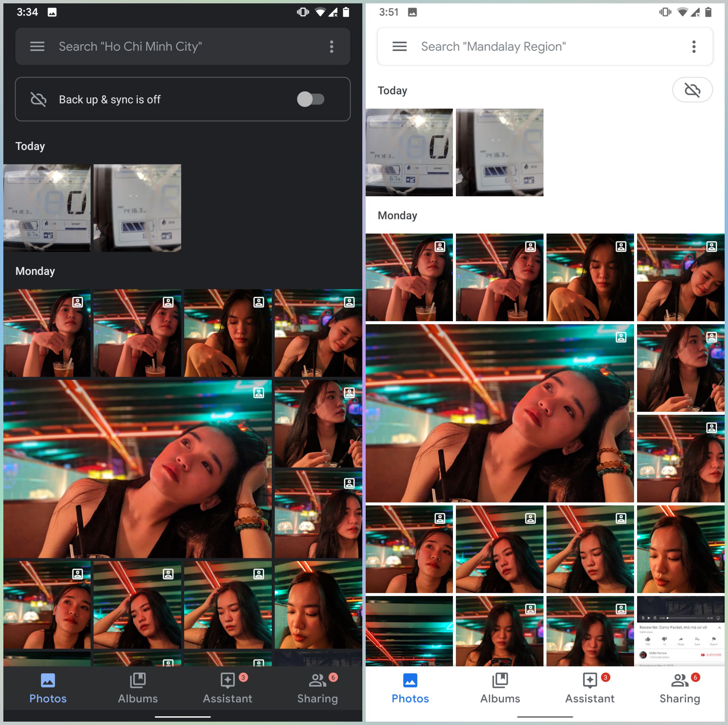Select the Photos tab in dark theme
Viewport: 728px width, 725px height.
(x=48, y=688)
